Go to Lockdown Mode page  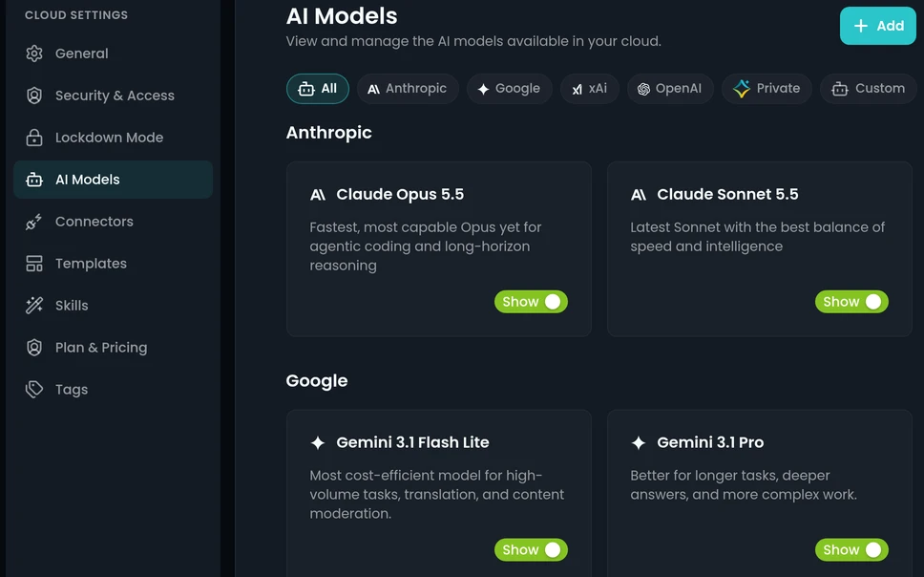tap(114, 138)
